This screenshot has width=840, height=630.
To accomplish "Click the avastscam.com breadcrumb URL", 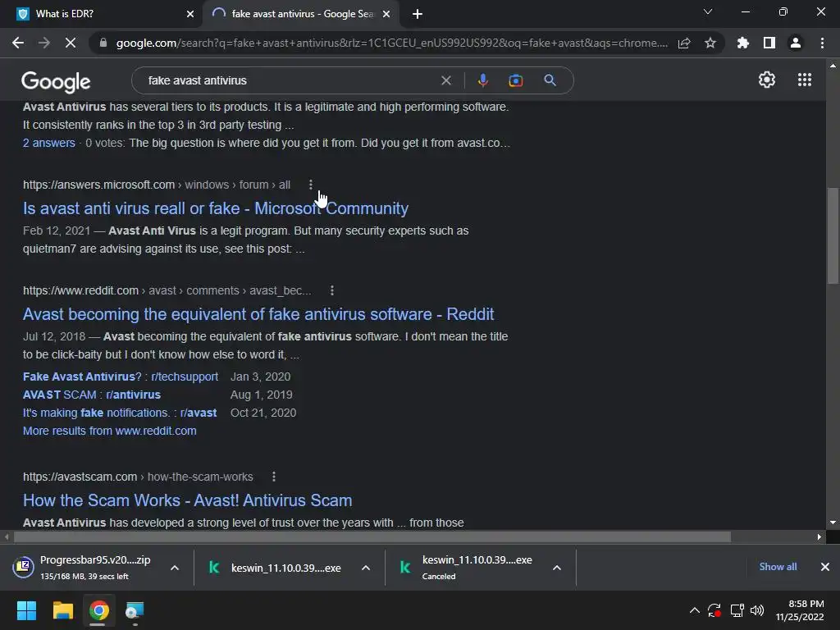I will pyautogui.click(x=138, y=477).
